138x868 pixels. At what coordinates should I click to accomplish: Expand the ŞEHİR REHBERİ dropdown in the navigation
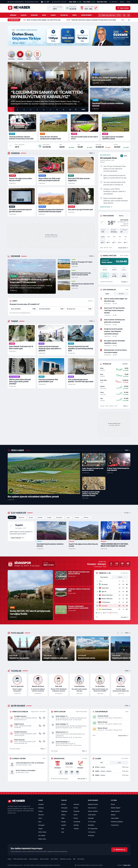click(87, 15)
